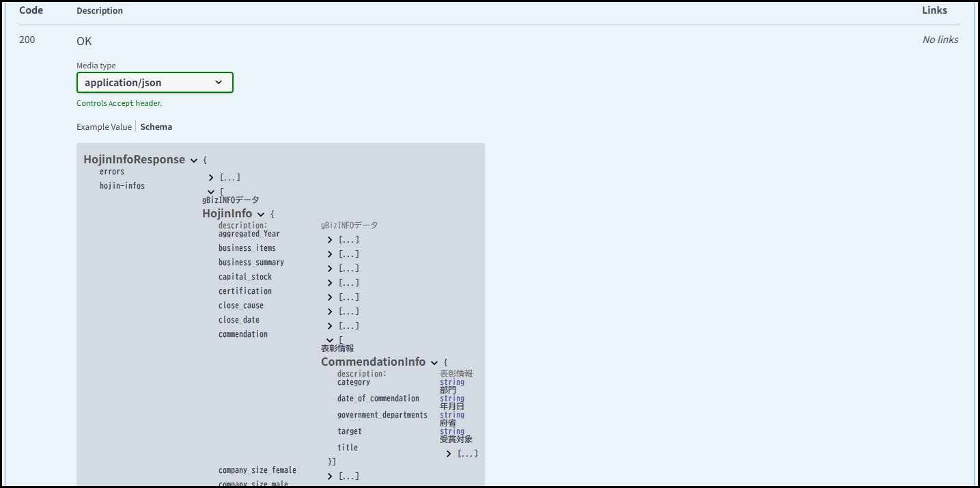Screen dimensions: 980x488
Task: Switch to the Example Value tab
Action: (104, 127)
